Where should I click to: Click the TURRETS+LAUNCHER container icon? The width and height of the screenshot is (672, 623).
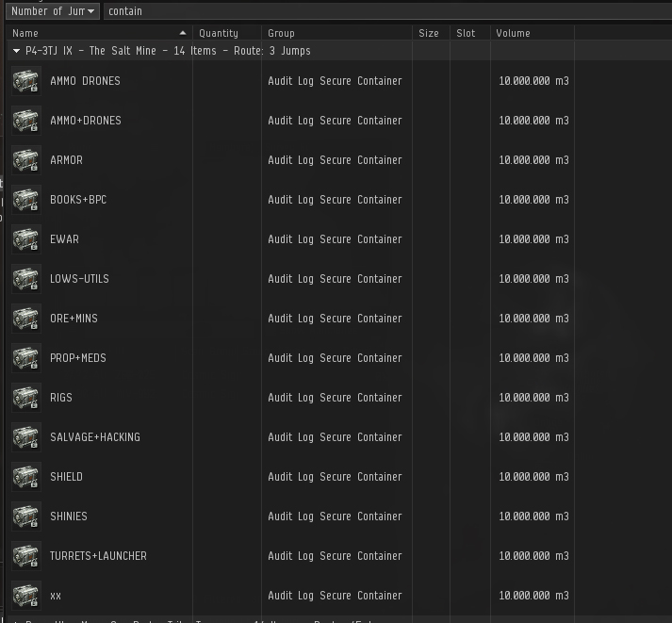pos(26,556)
